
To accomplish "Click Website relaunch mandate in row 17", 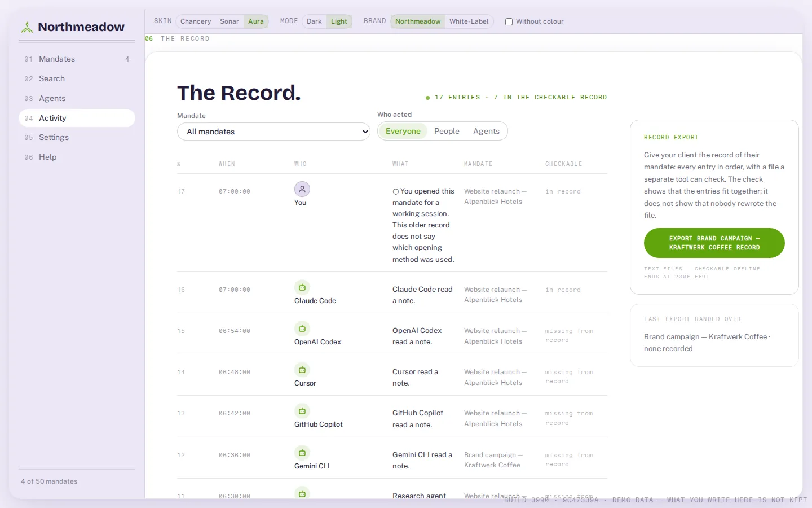I will click(495, 196).
